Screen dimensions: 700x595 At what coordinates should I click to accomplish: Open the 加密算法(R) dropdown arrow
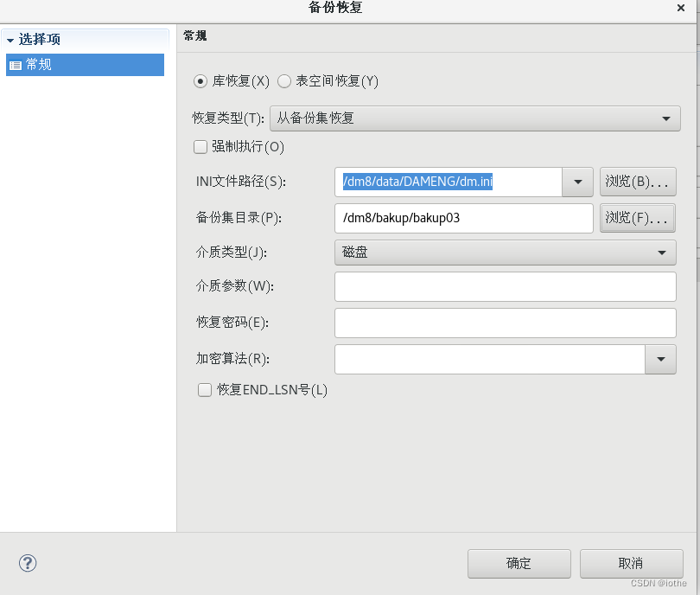(661, 359)
